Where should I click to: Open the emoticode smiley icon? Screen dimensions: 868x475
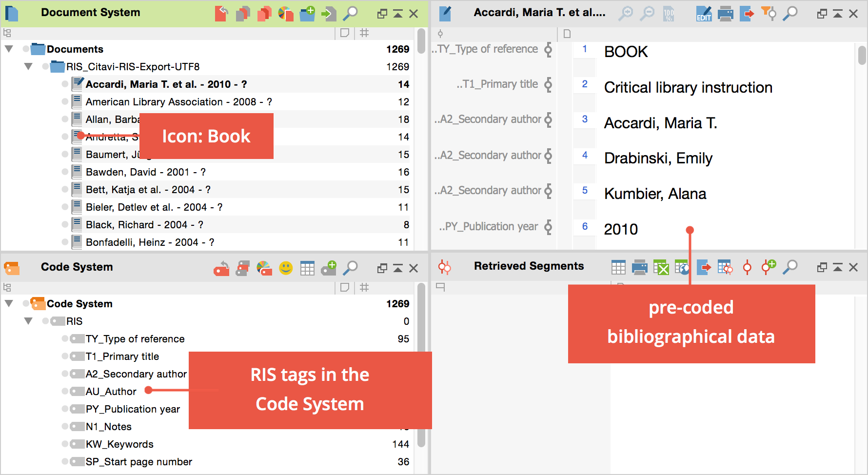pyautogui.click(x=286, y=268)
